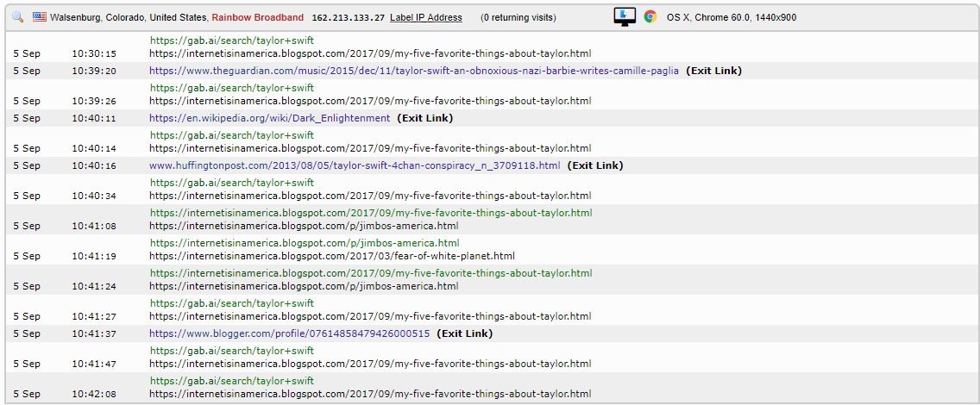Click gab.ai referrer link at 10:41:27

(232, 303)
